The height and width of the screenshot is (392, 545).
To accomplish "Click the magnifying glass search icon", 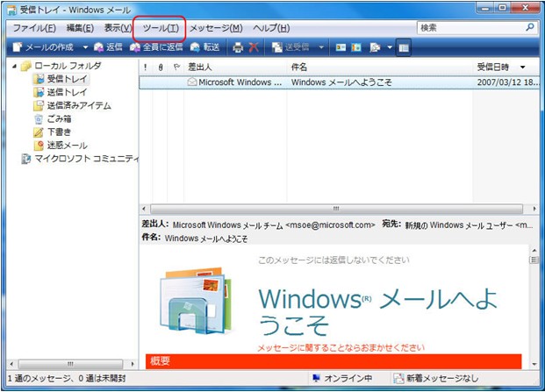I will point(530,27).
